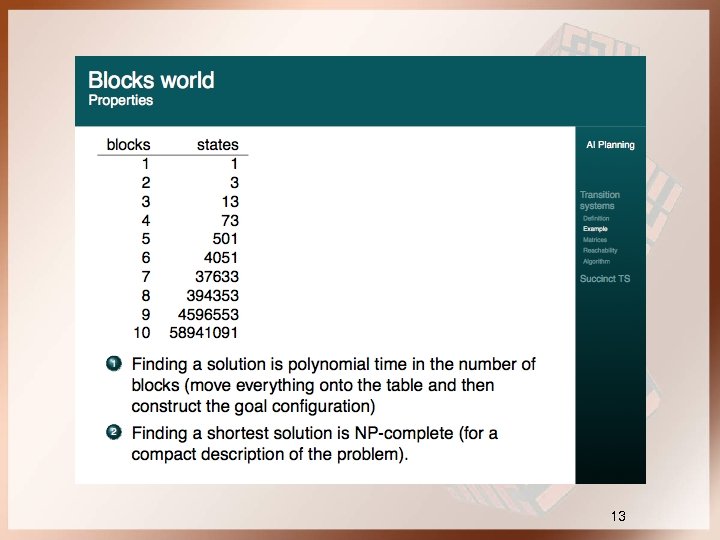This screenshot has width=720, height=540.
Task: Select the 'blocks' column header
Action: pos(129,145)
